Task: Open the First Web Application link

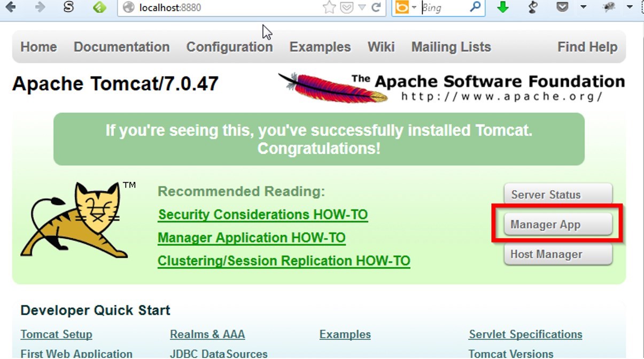Action: click(x=76, y=354)
